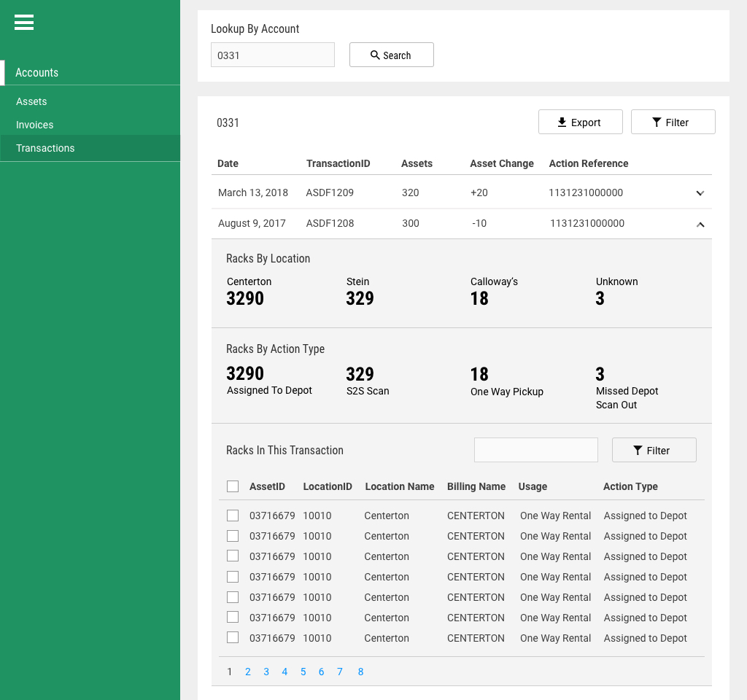747x700 pixels.
Task: Open Invoices in the sidebar
Action: pos(34,125)
